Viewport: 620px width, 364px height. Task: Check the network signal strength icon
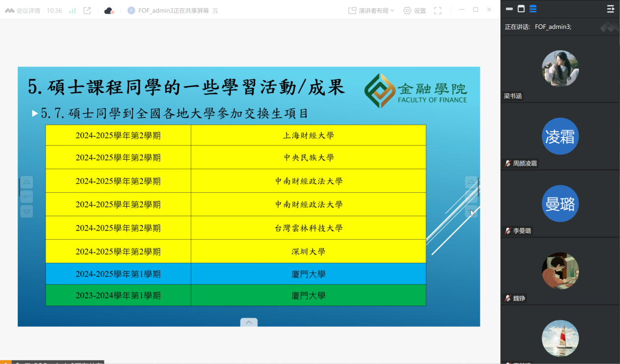(72, 10)
